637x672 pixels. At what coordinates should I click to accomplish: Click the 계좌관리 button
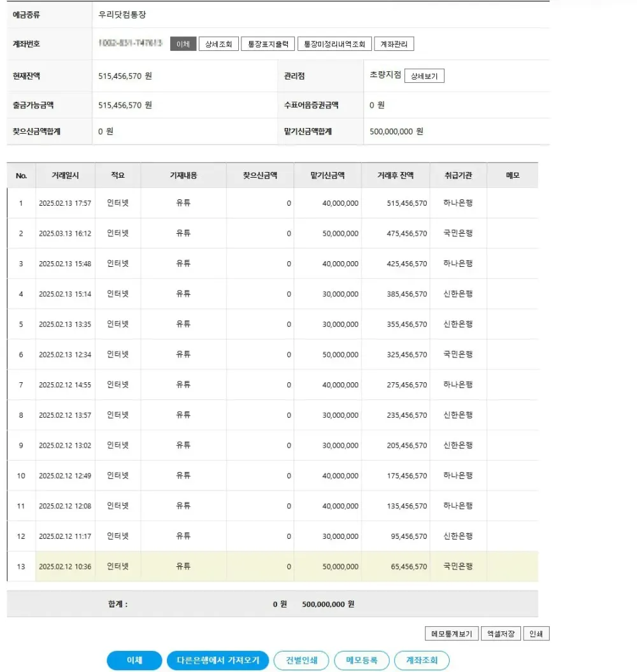(x=394, y=44)
